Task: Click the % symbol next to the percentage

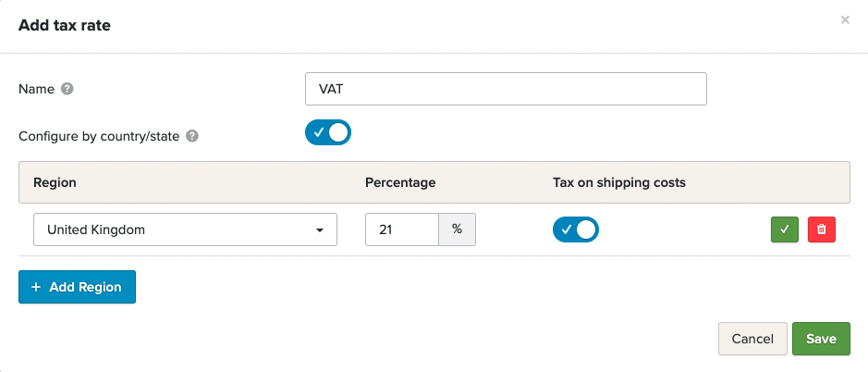Action: click(457, 229)
